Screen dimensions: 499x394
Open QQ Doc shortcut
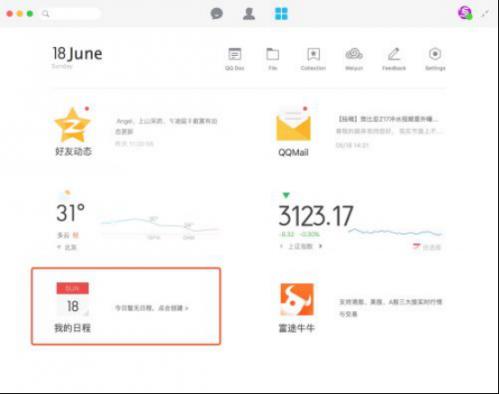click(235, 59)
